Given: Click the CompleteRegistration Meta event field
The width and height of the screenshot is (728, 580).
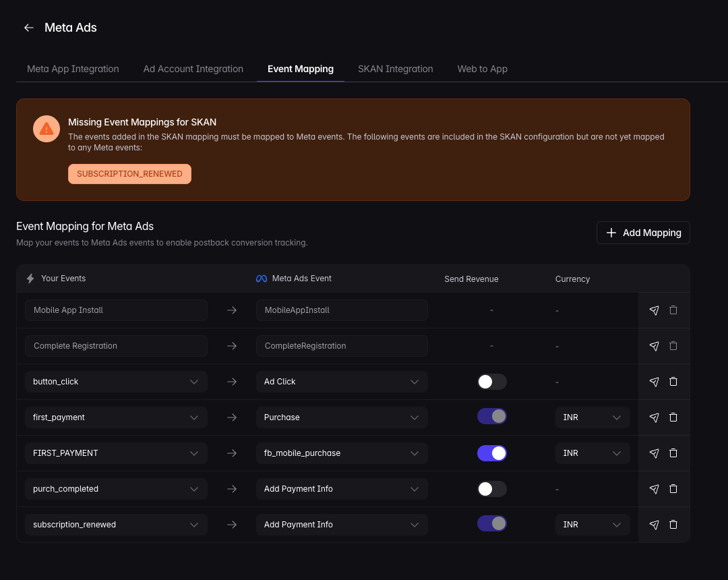Looking at the screenshot, I should pos(342,346).
